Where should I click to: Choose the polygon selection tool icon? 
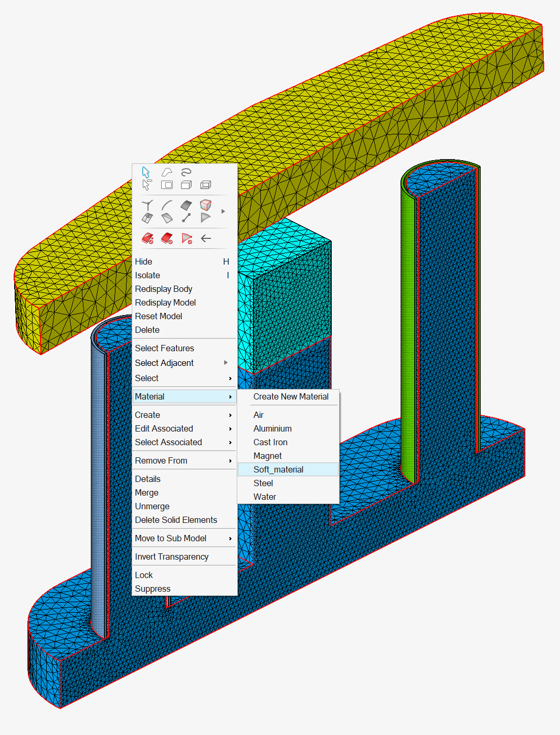pyautogui.click(x=167, y=172)
